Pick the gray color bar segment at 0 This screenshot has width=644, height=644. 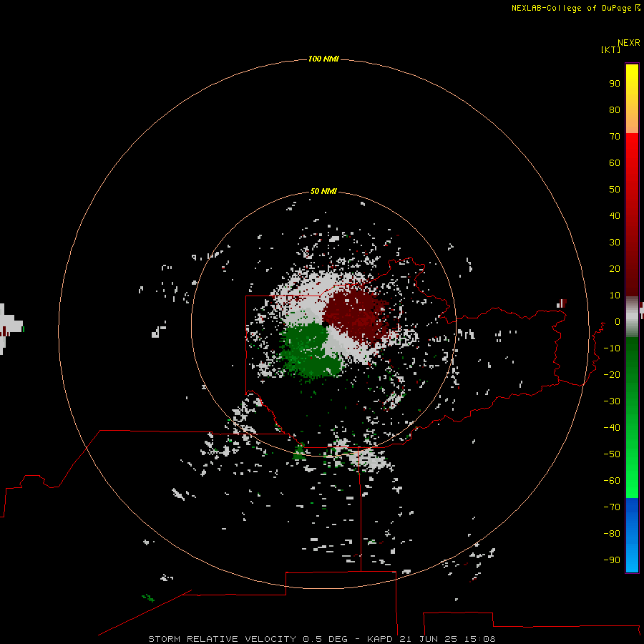(x=632, y=317)
